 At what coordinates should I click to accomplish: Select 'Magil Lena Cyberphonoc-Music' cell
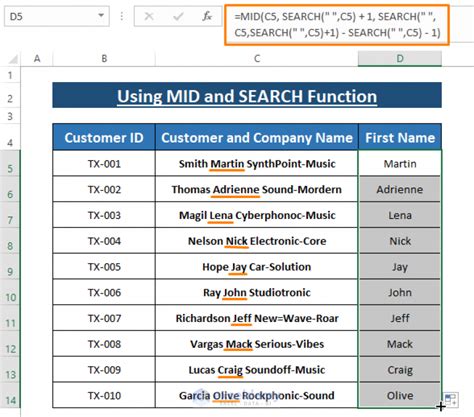coord(257,215)
